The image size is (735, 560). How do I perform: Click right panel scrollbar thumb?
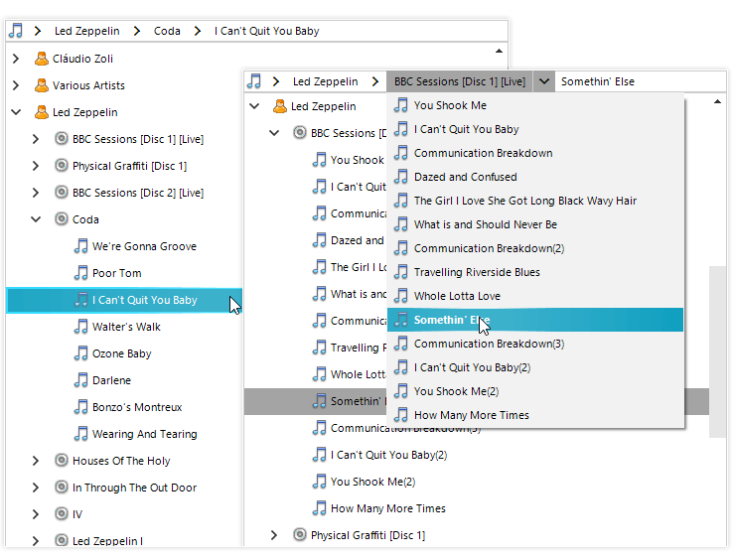coord(717,351)
